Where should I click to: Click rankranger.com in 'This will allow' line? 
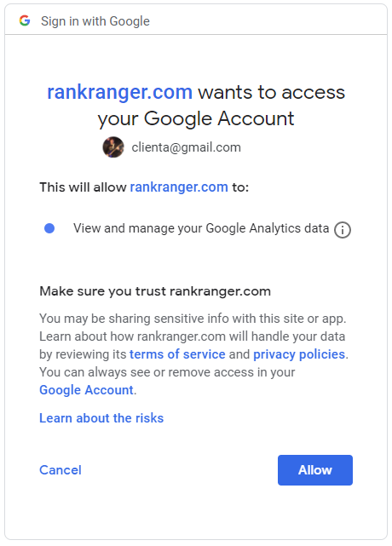click(179, 187)
